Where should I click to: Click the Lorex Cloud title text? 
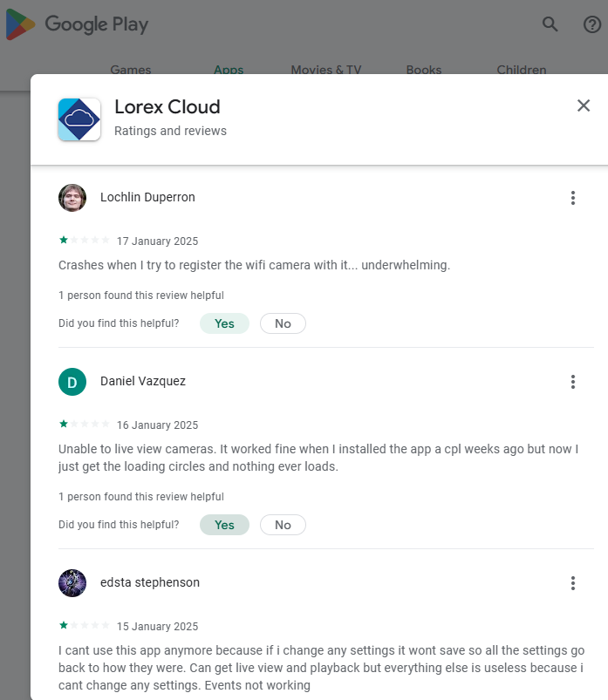tap(167, 107)
